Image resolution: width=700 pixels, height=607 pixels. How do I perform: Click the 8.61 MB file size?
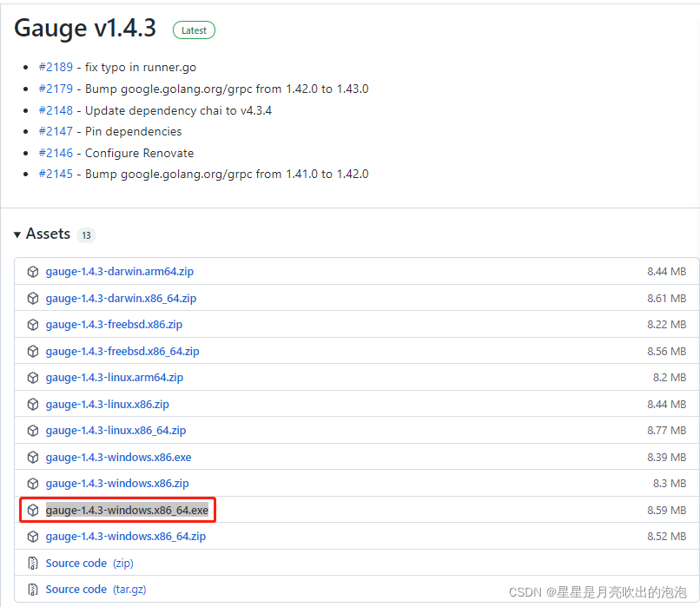click(666, 298)
